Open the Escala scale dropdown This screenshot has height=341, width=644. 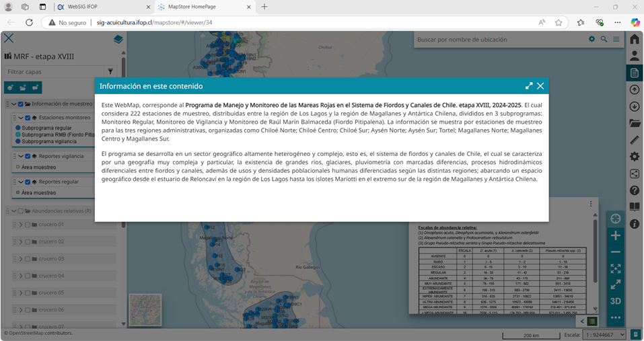click(605, 335)
